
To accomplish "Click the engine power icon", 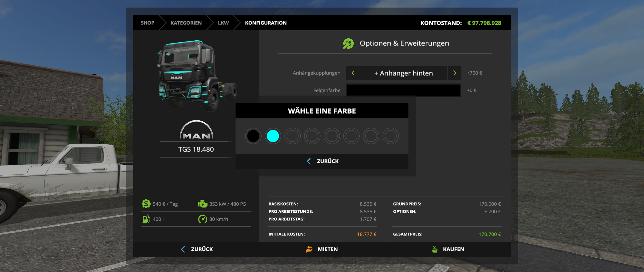I will tap(203, 204).
